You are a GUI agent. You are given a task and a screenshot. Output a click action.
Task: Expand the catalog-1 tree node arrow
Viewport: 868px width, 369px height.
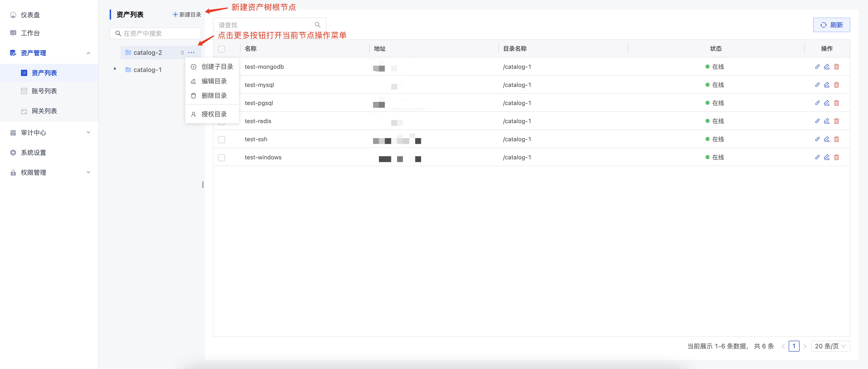pyautogui.click(x=115, y=69)
